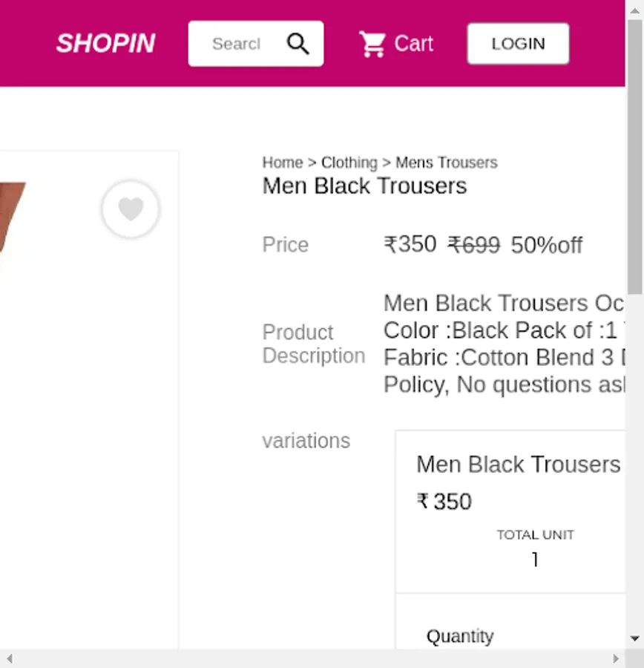Viewport: 644px width, 668px height.
Task: Click the Men Black Trousers product title
Action: pos(364,186)
